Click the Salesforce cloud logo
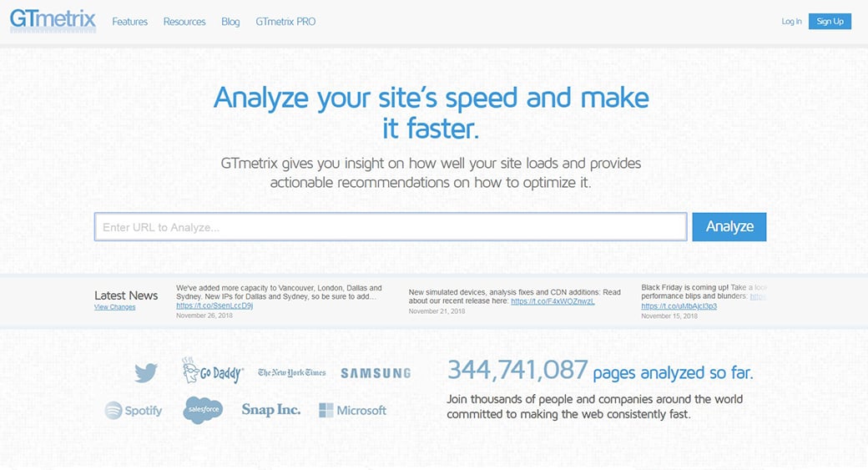This screenshot has height=470, width=868. pos(203,410)
